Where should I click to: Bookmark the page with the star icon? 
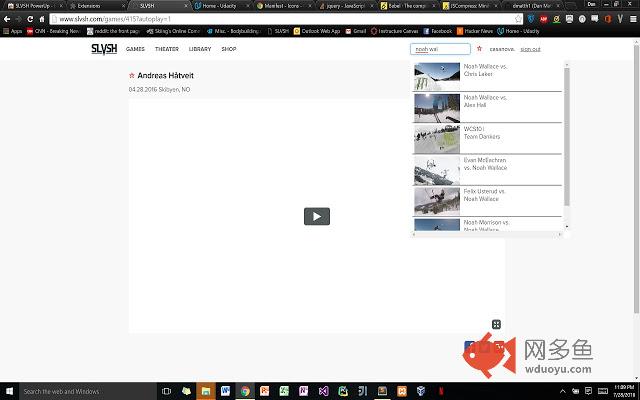(518, 19)
